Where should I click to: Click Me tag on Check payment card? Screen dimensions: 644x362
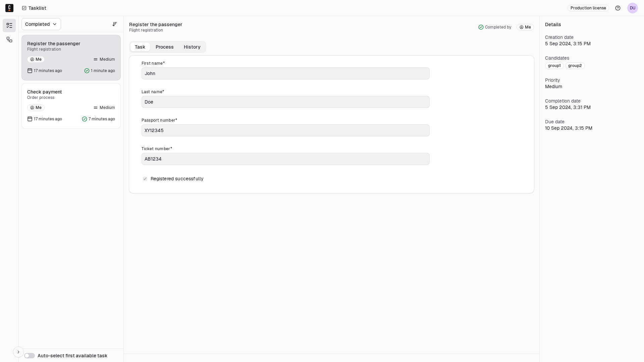(x=36, y=108)
